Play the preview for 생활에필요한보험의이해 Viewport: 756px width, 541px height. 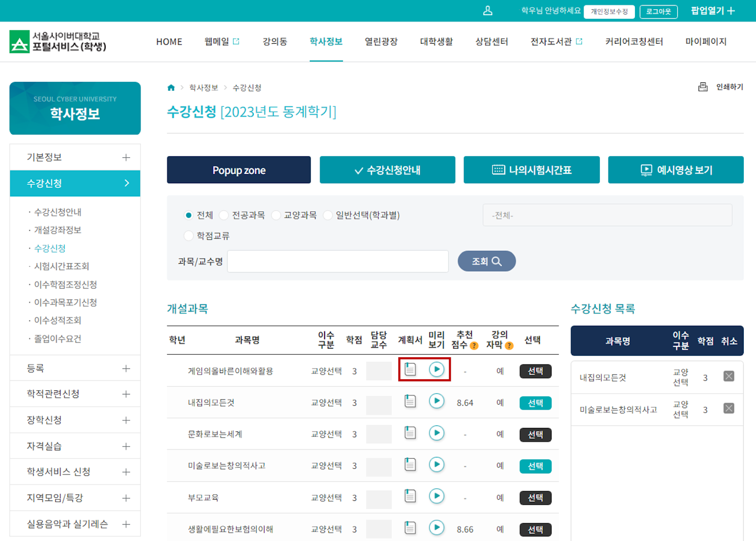point(437,528)
